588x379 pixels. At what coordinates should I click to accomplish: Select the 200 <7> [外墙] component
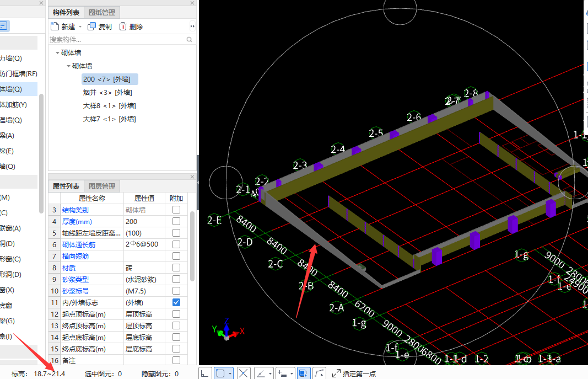pos(110,79)
